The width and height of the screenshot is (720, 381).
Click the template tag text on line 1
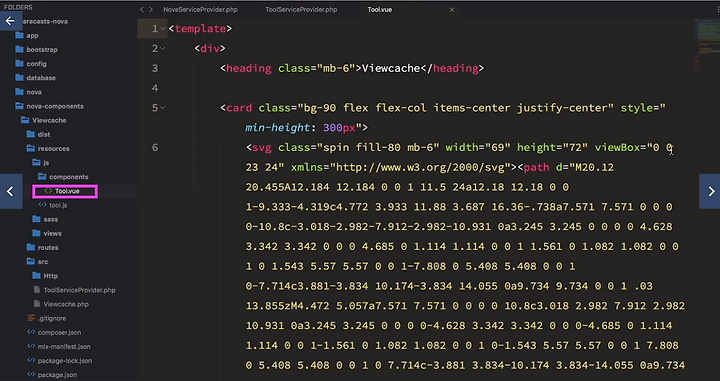pos(201,29)
